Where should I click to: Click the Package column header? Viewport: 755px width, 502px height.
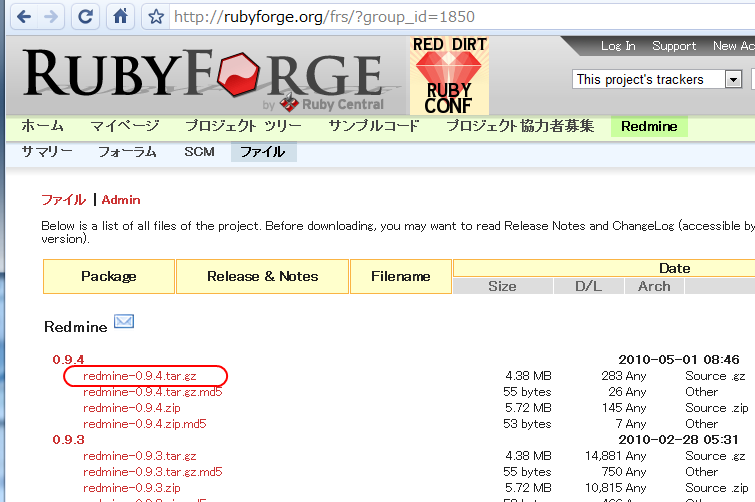109,276
